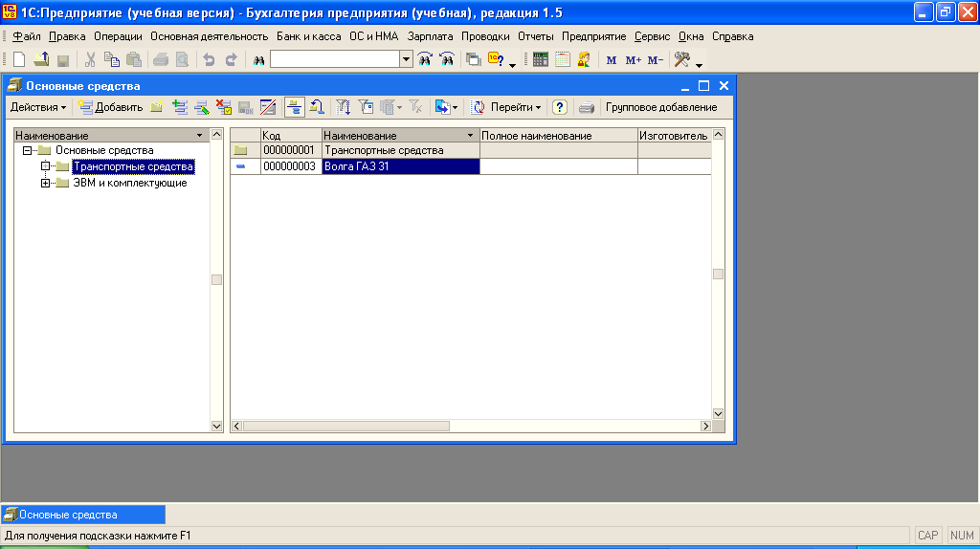
Task: Click the Edit in dialog icon
Action: pyautogui.click(x=268, y=107)
